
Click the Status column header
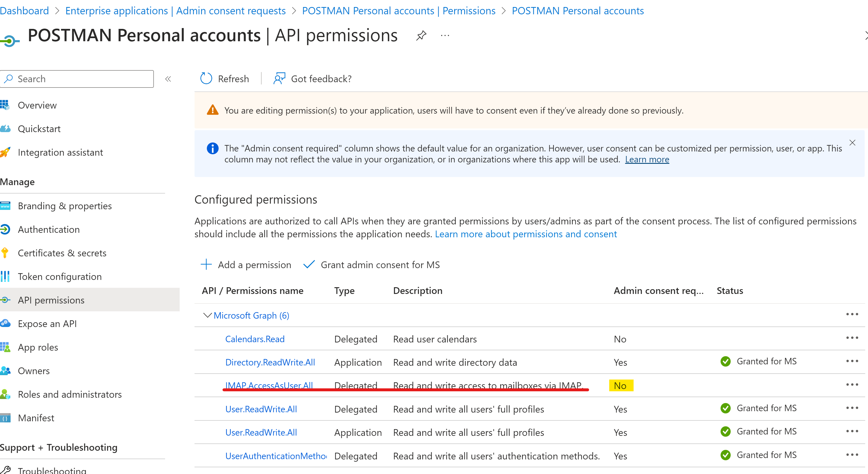[x=730, y=291]
